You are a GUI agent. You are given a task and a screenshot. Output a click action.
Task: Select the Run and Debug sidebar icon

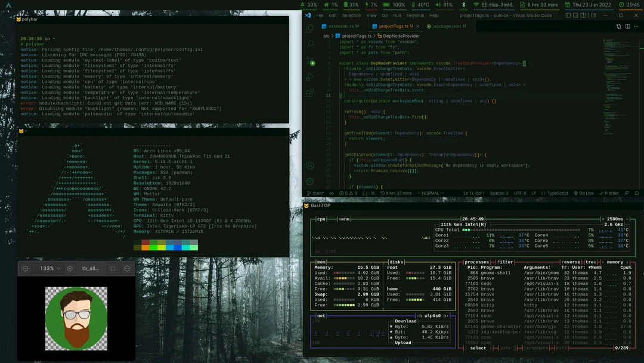tap(309, 76)
